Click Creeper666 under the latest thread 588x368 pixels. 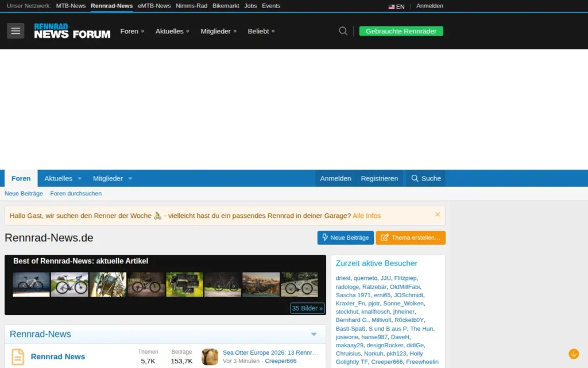(280, 361)
